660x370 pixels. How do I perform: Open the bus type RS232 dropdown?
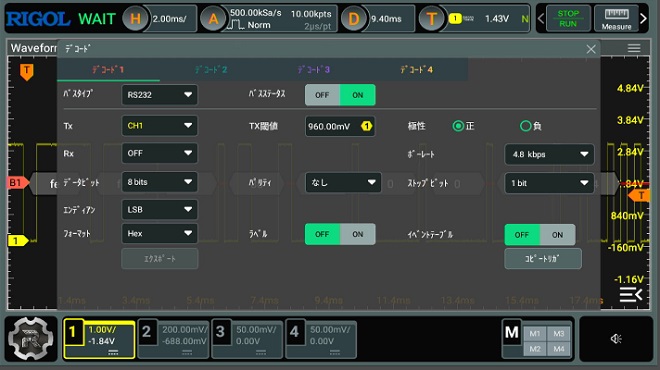pos(160,95)
